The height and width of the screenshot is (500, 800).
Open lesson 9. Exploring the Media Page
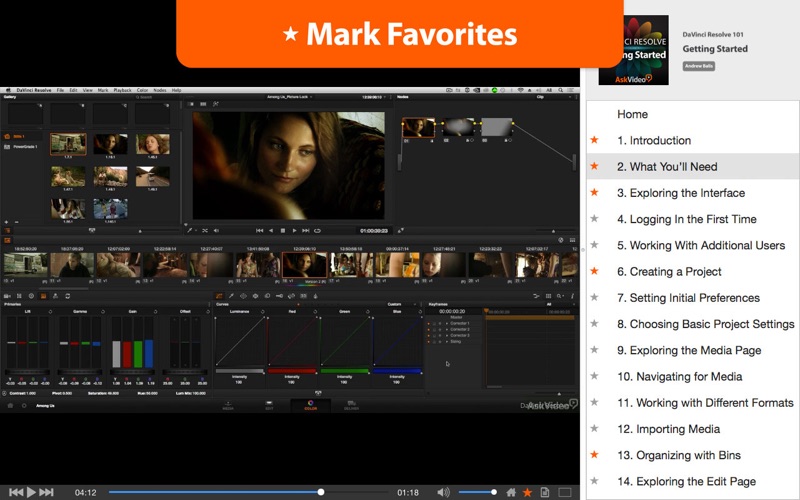click(x=689, y=350)
